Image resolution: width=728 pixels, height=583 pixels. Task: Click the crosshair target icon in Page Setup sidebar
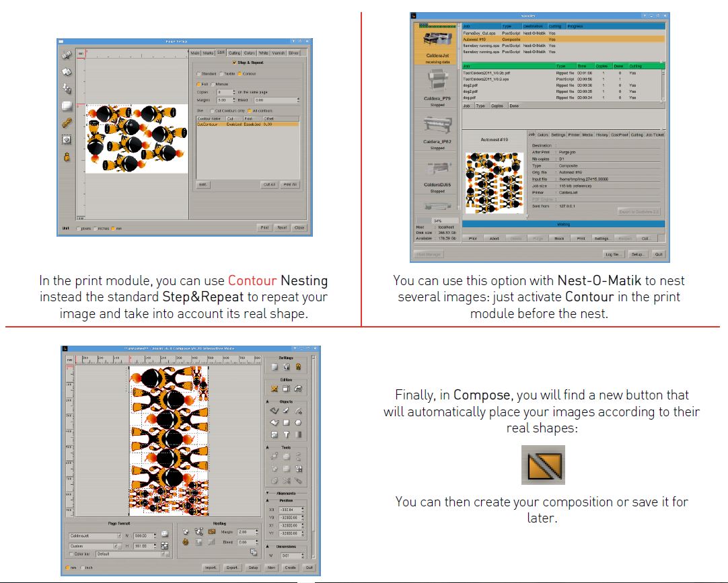pos(67,140)
